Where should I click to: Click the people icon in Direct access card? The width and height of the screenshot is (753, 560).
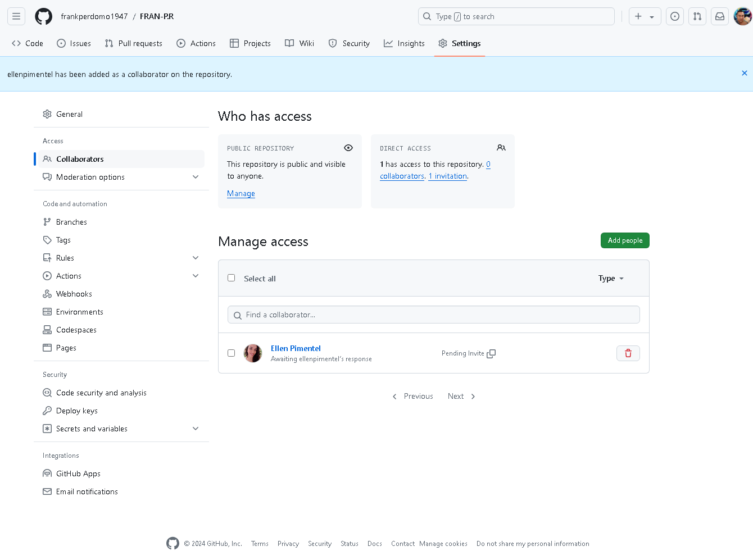click(501, 148)
